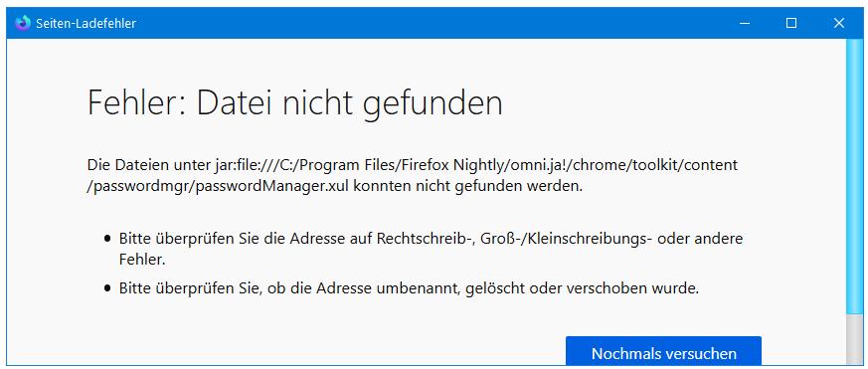Click the Firefox Nightly icon in title bar
Viewport: 868px width, 369px height.
pos(22,23)
